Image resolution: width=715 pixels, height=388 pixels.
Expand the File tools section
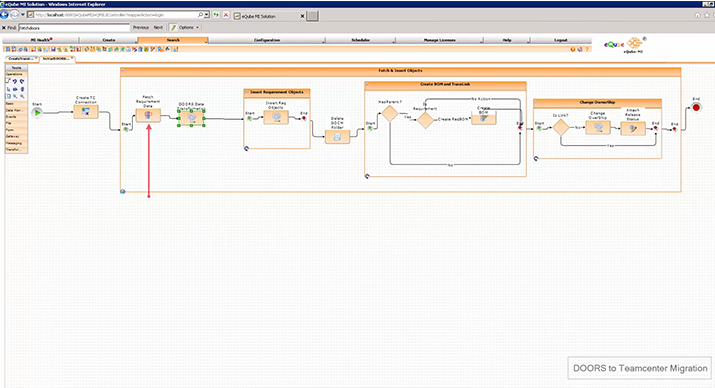[16, 123]
